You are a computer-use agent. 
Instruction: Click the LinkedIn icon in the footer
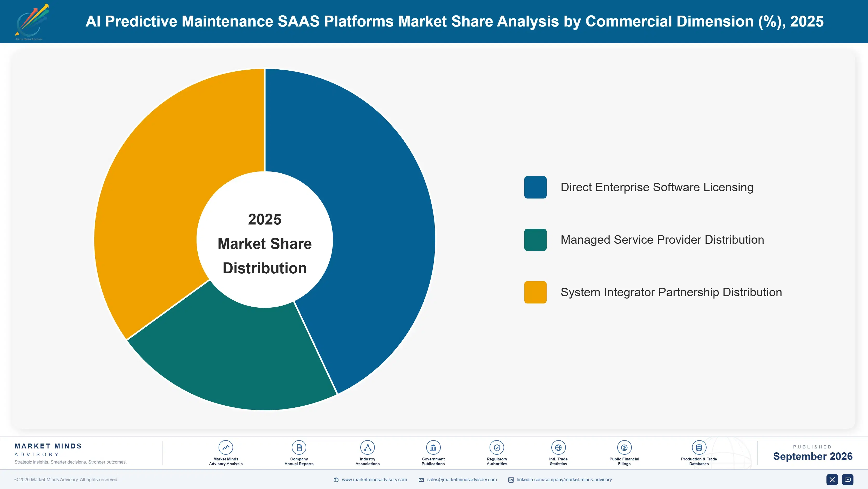point(511,480)
